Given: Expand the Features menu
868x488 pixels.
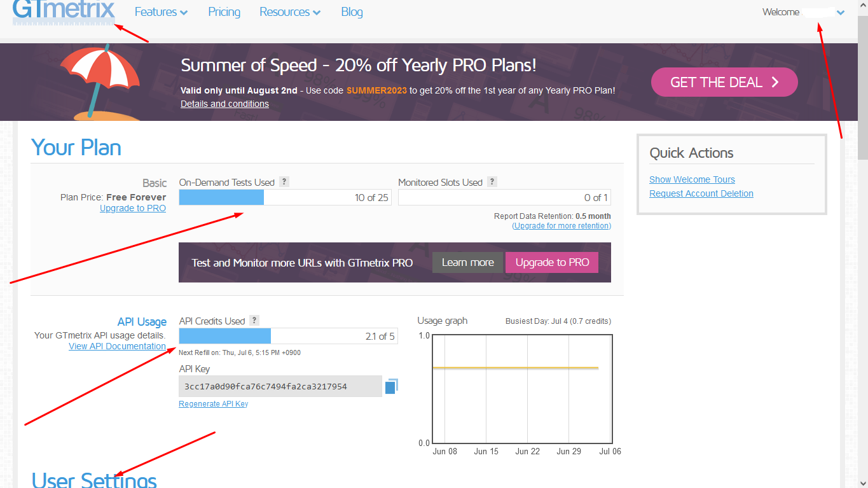Looking at the screenshot, I should coord(161,12).
